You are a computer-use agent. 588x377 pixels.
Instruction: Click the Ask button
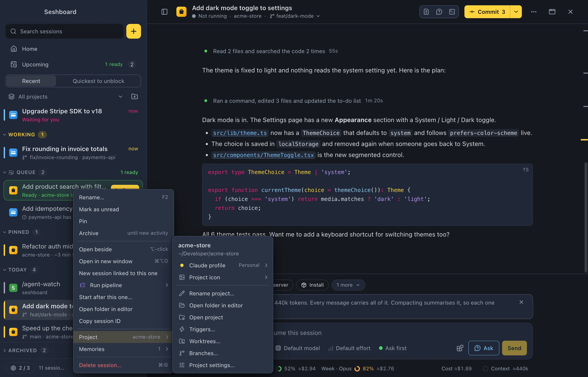coord(483,348)
